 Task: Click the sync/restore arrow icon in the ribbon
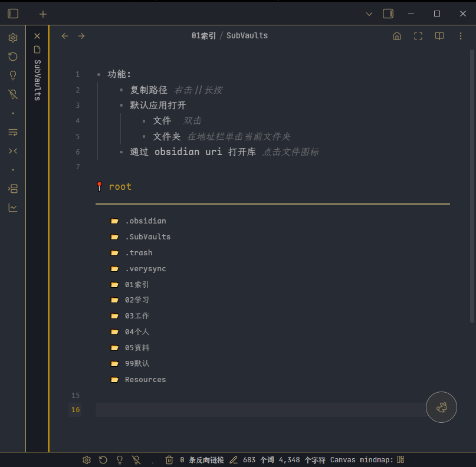12,56
